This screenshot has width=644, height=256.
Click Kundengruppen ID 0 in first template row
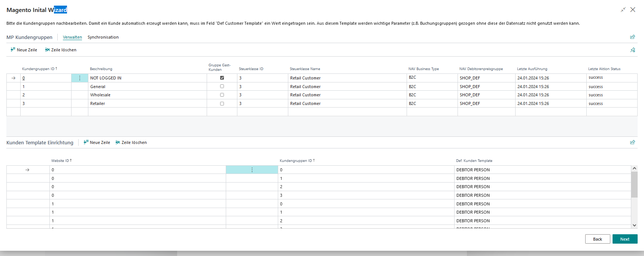click(x=366, y=170)
